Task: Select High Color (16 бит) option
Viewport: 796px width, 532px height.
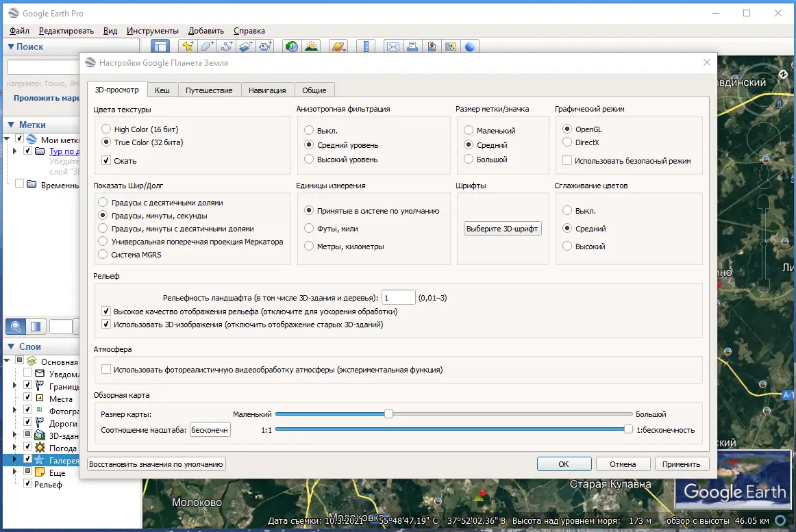Action: point(105,129)
